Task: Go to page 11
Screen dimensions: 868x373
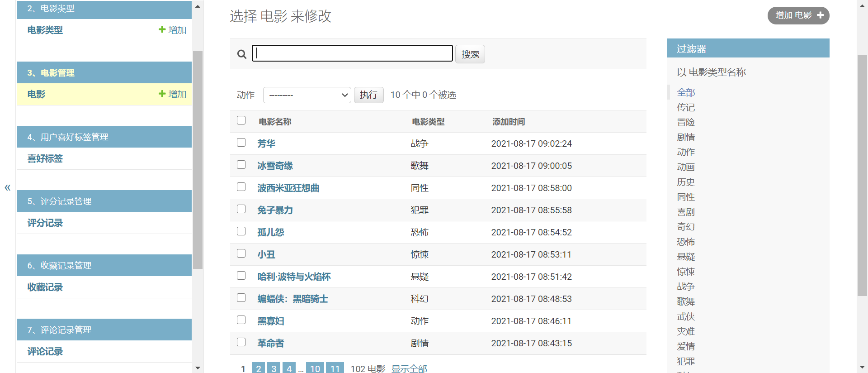Action: pos(335,368)
